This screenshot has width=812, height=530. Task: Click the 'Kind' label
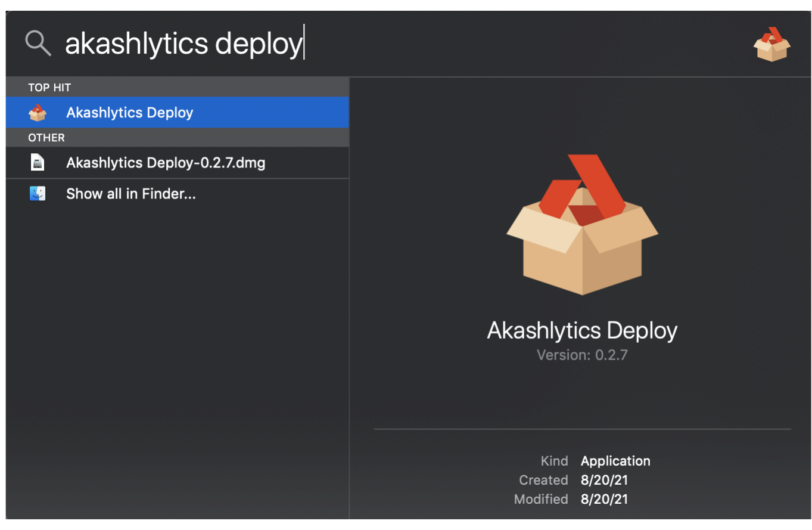[554, 461]
